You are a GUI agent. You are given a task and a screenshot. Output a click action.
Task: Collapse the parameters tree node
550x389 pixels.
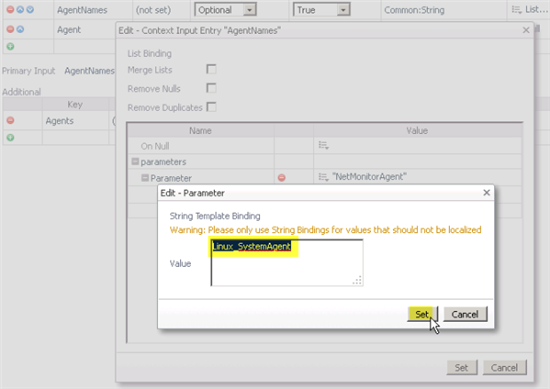(x=135, y=161)
